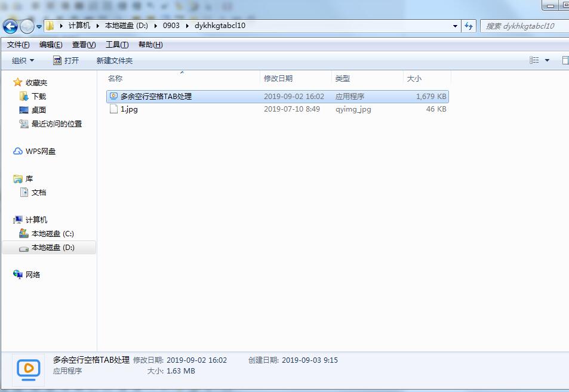Screen dimensions: 569x392
Task: Select the 1.jpg file row
Action: tap(278, 109)
